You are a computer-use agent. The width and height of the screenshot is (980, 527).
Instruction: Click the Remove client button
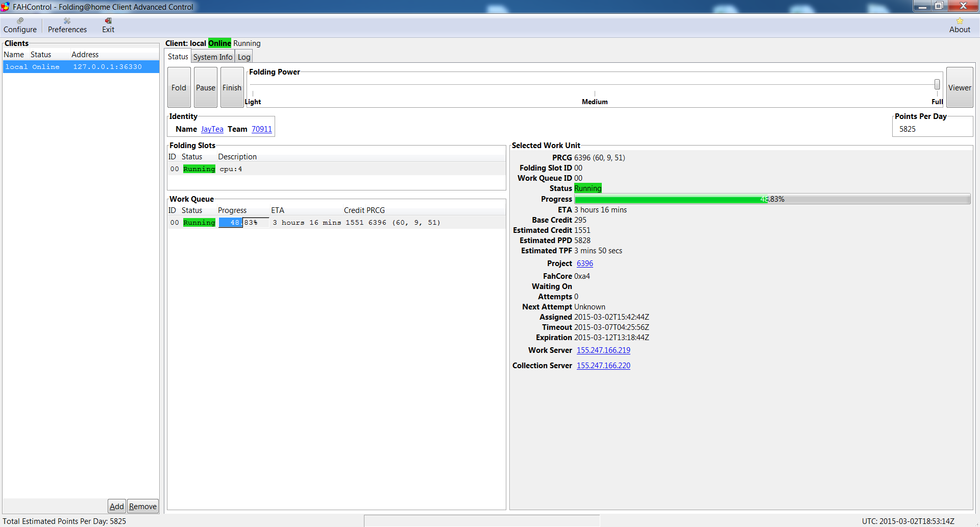(x=143, y=506)
